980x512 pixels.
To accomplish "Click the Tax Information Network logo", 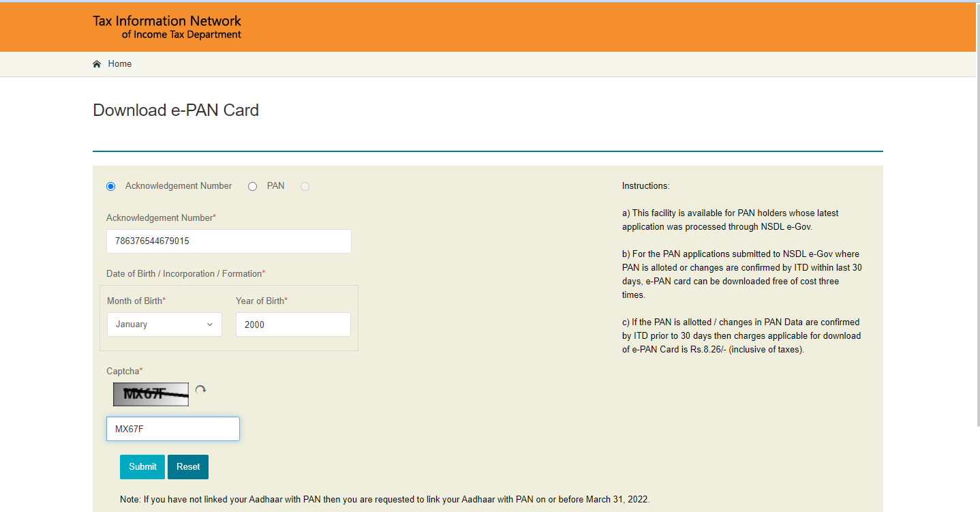I will click(x=167, y=27).
